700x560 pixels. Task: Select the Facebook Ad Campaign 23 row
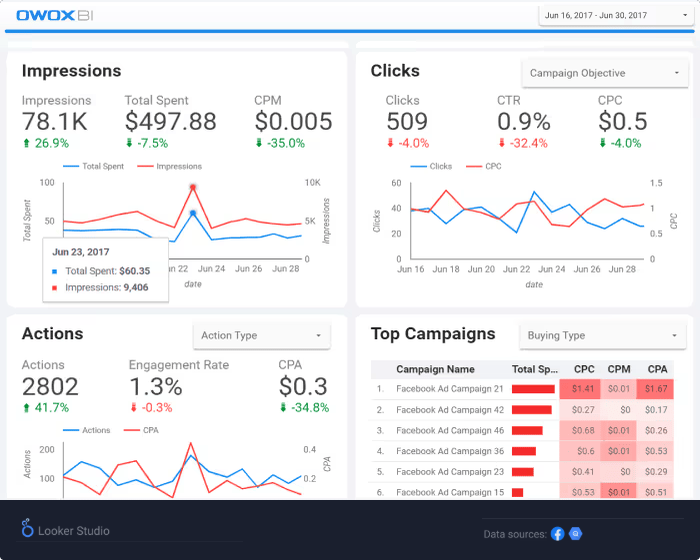click(x=522, y=472)
